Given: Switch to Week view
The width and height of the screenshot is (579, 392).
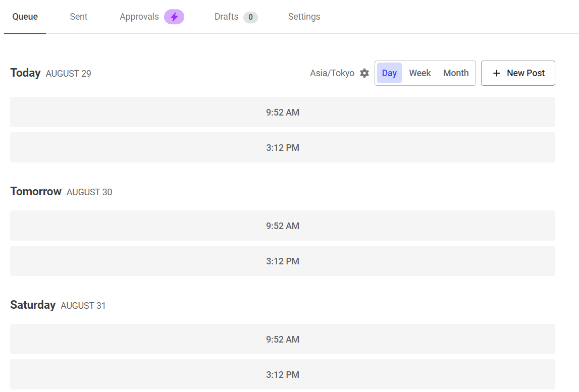Looking at the screenshot, I should pos(419,73).
